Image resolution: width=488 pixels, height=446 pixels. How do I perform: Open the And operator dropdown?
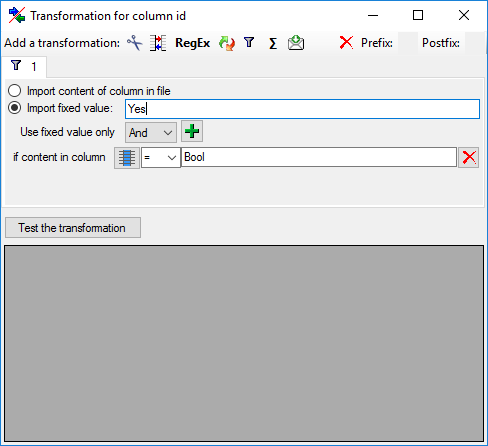151,132
